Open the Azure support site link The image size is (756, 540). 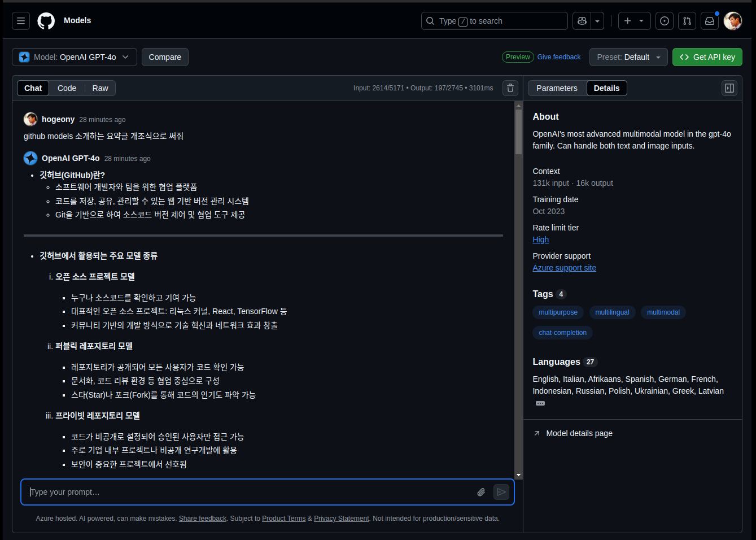click(x=564, y=268)
